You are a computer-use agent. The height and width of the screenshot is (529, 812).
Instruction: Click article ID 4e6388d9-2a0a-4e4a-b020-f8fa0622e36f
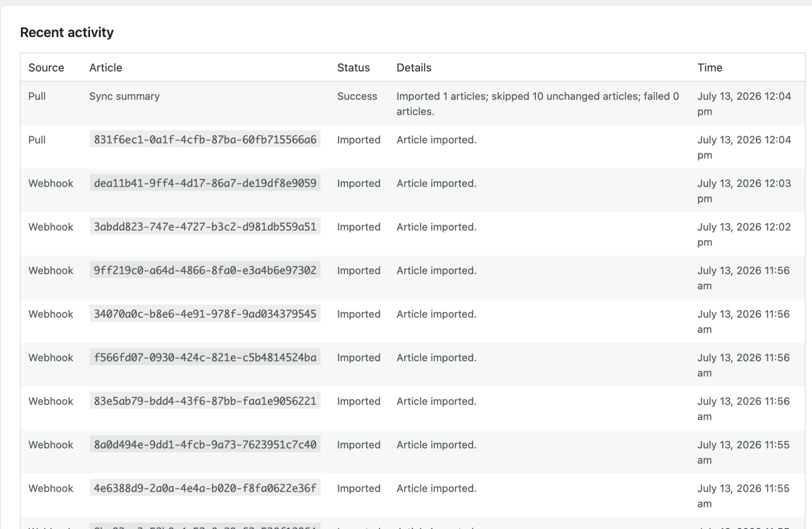(205, 488)
